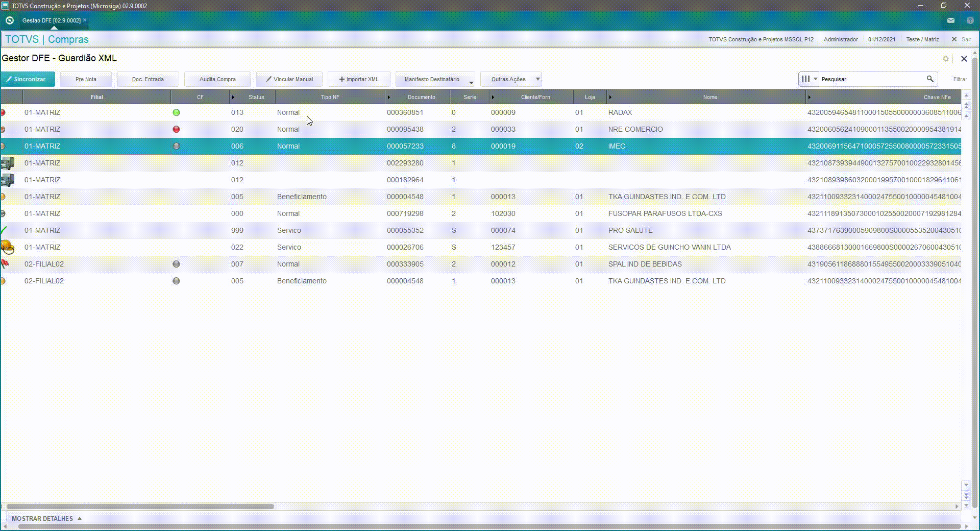The image size is (980, 531).
Task: Open the help question mark icon
Action: click(x=970, y=20)
